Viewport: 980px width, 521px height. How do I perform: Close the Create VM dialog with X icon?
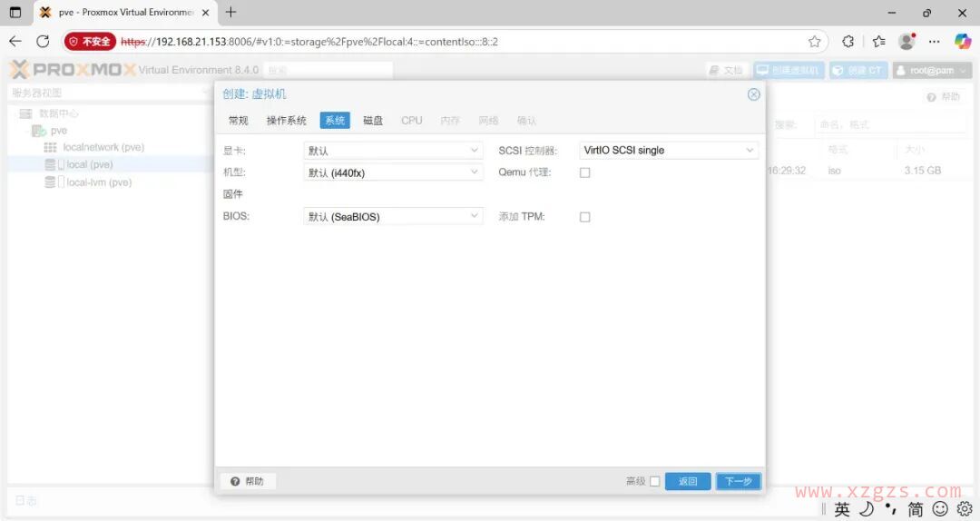click(753, 94)
